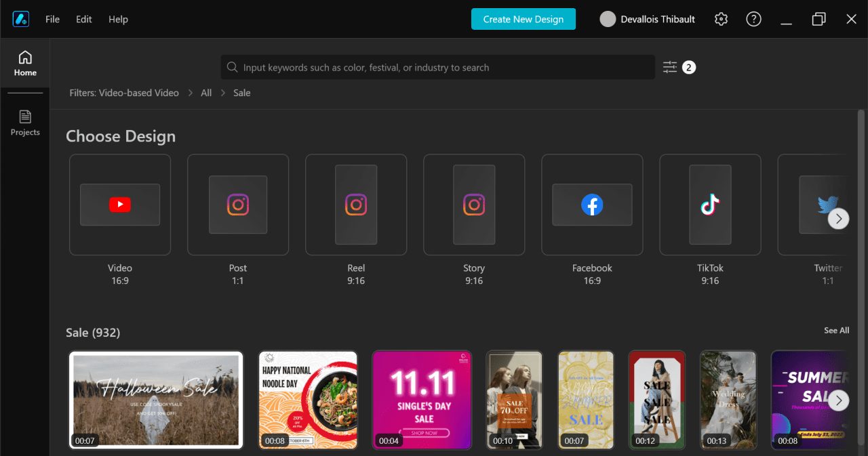This screenshot has width=868, height=456.
Task: Select Instagram Story 9:16 design
Action: [x=474, y=205]
